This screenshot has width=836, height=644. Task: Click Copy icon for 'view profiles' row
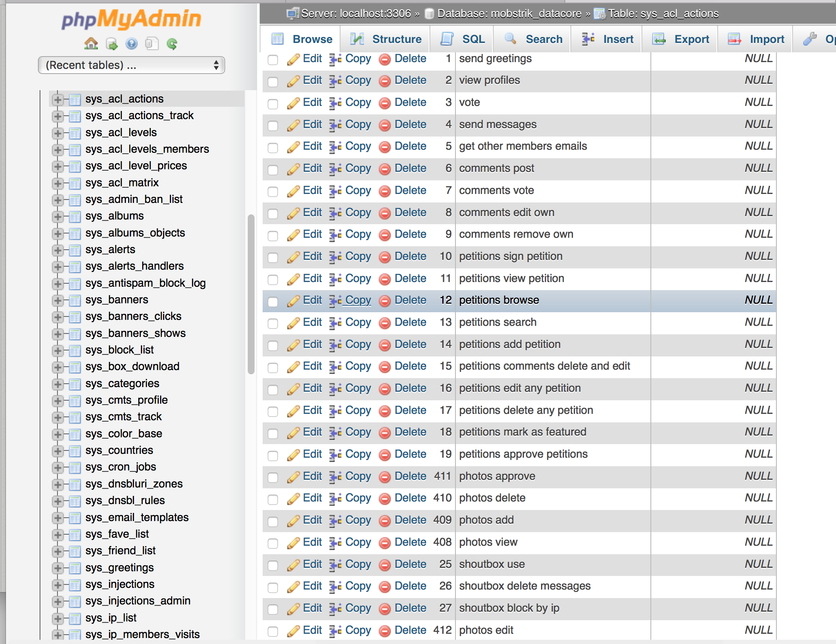tap(335, 81)
